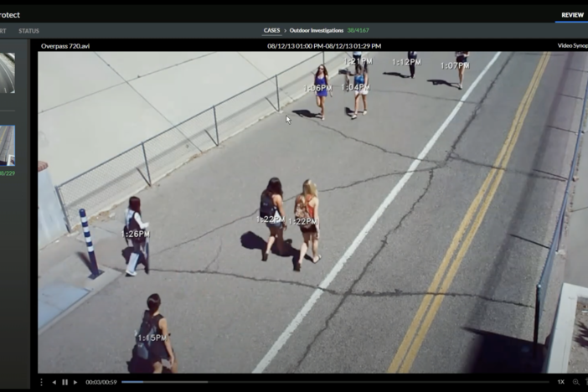This screenshot has width=588, height=392.
Task: Click the 1:06PM timestamp tag
Action: click(x=317, y=88)
